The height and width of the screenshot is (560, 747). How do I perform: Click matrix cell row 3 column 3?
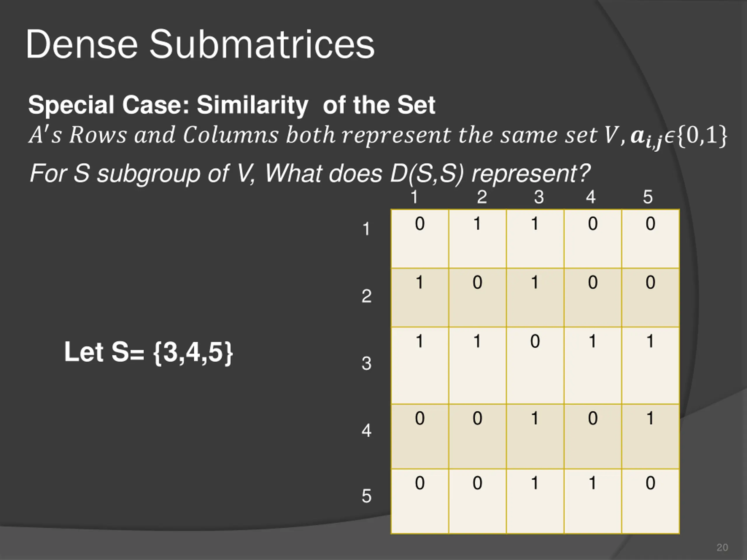pyautogui.click(x=535, y=365)
